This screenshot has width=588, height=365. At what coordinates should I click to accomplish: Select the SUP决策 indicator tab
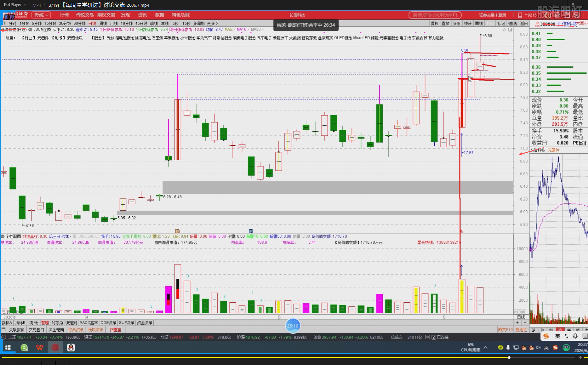pyautogui.click(x=127, y=323)
